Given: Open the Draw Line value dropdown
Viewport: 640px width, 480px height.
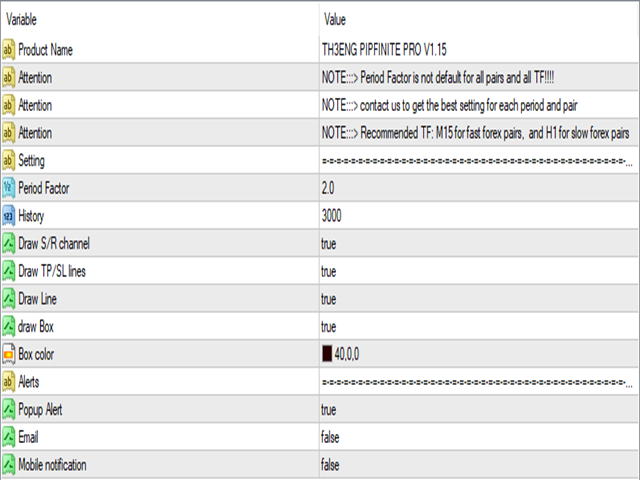Looking at the screenshot, I should 479,299.
